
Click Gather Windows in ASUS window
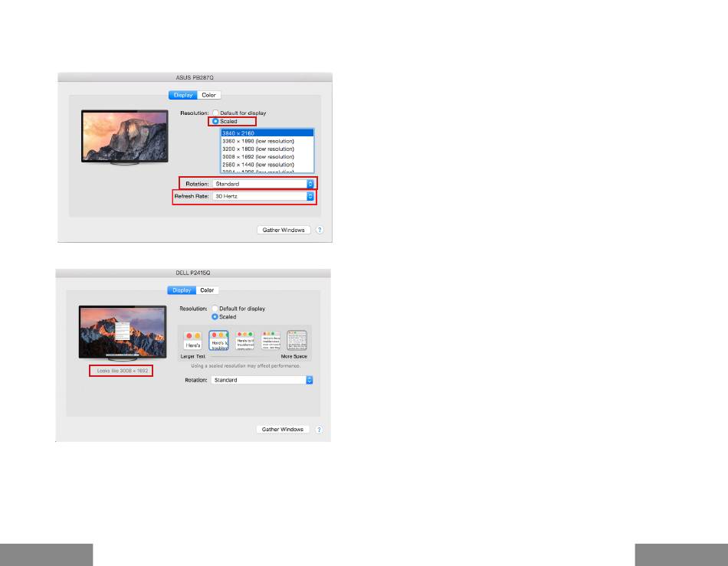(x=283, y=230)
